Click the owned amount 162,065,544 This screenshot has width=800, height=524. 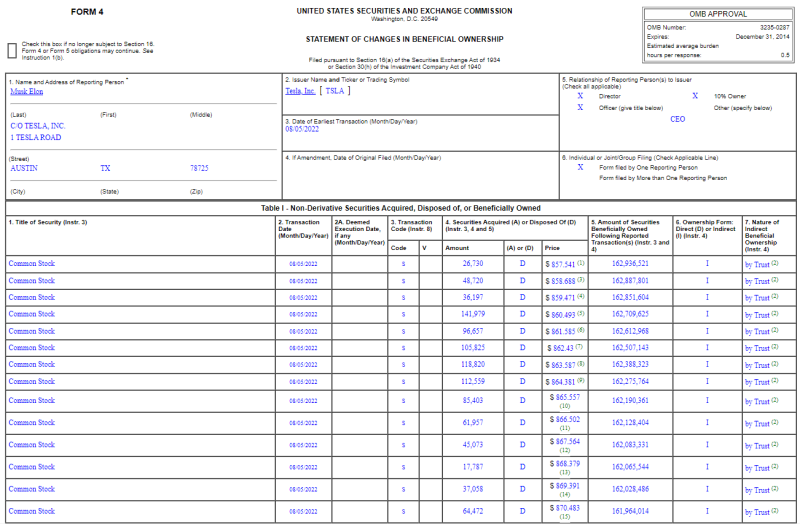pos(630,467)
